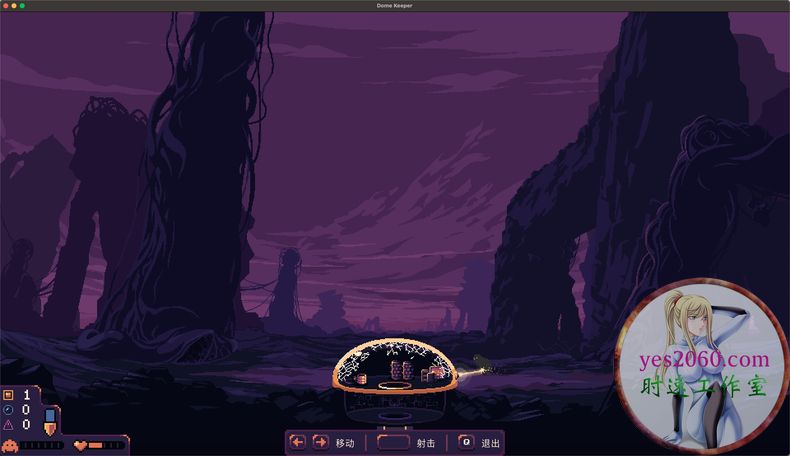Click the 射击 shoot label
Viewport: 790px width, 456px height.
pos(426,443)
